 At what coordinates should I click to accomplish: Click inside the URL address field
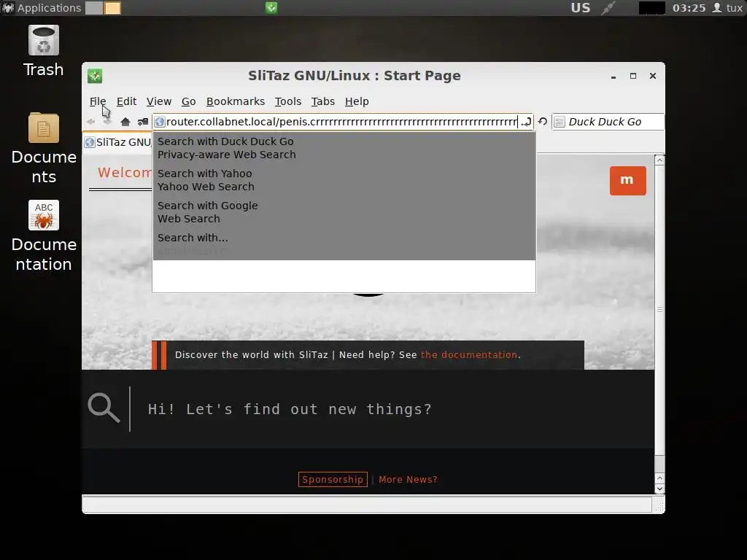341,122
